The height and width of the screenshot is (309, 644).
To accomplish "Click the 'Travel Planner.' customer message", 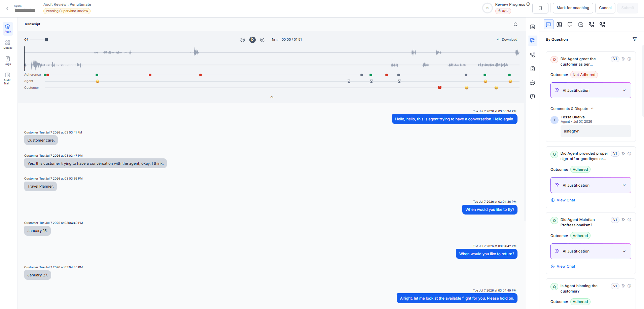I will coord(40,186).
